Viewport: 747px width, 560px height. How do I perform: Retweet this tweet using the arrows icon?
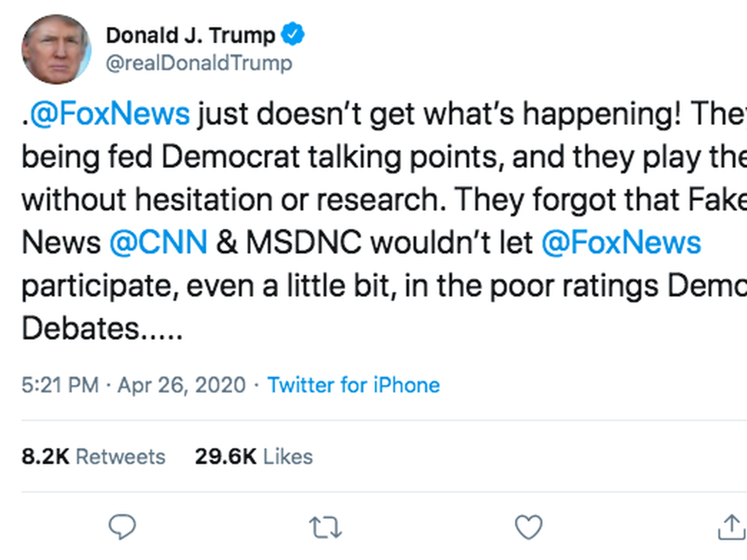click(x=325, y=527)
